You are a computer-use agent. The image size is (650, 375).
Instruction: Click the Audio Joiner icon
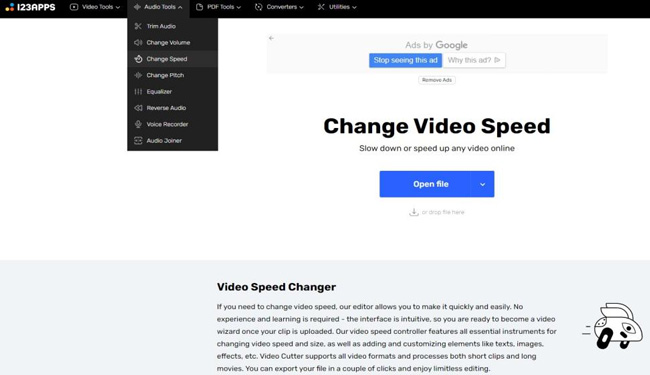click(x=138, y=140)
